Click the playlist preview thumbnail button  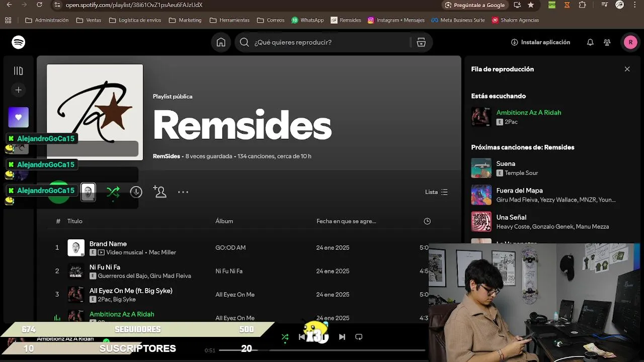point(88,192)
